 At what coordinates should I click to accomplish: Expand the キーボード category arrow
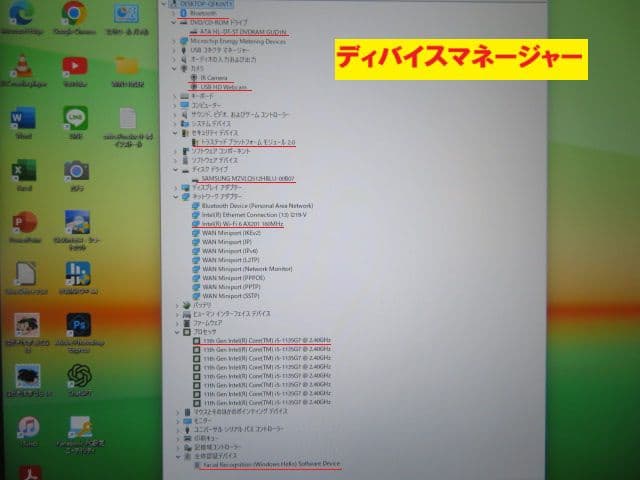(x=176, y=96)
